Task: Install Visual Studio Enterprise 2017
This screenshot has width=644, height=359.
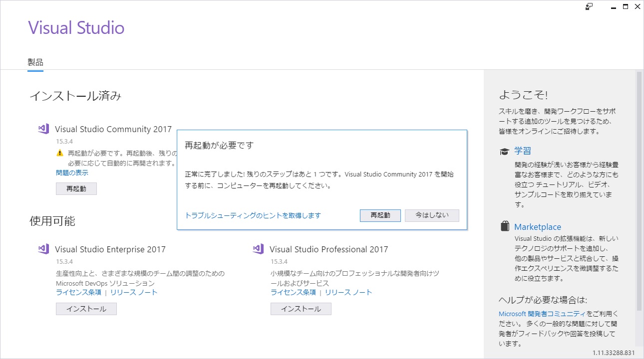Action: click(x=86, y=309)
